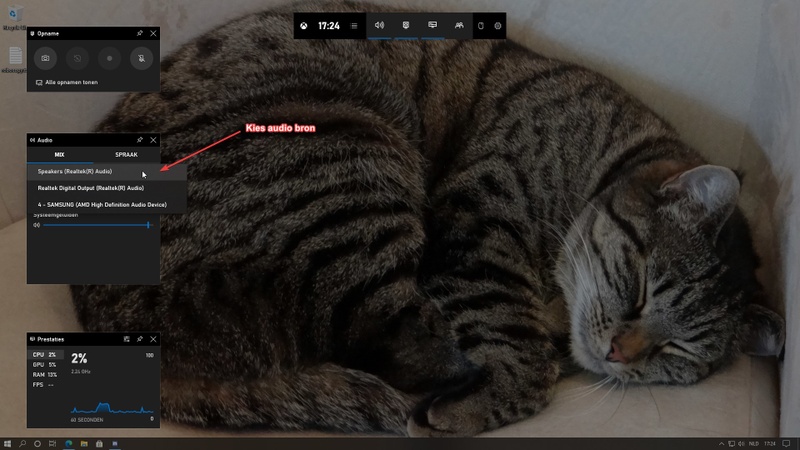The width and height of the screenshot is (800, 450).
Task: Toggle microphone while recording in Opname
Action: (141, 58)
